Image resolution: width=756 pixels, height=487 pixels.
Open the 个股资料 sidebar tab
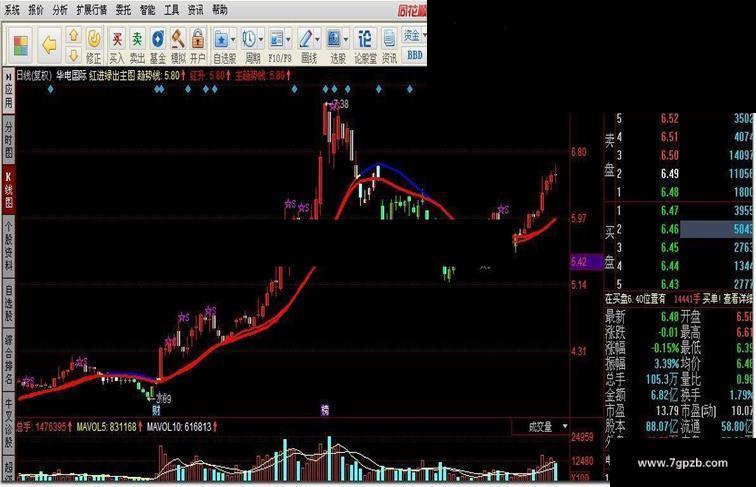click(9, 246)
